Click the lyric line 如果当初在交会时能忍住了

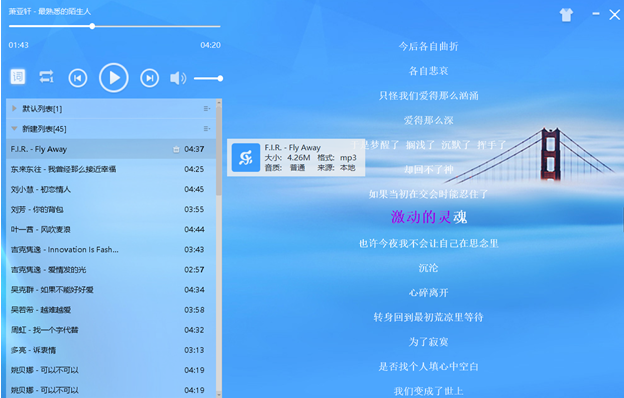point(429,194)
